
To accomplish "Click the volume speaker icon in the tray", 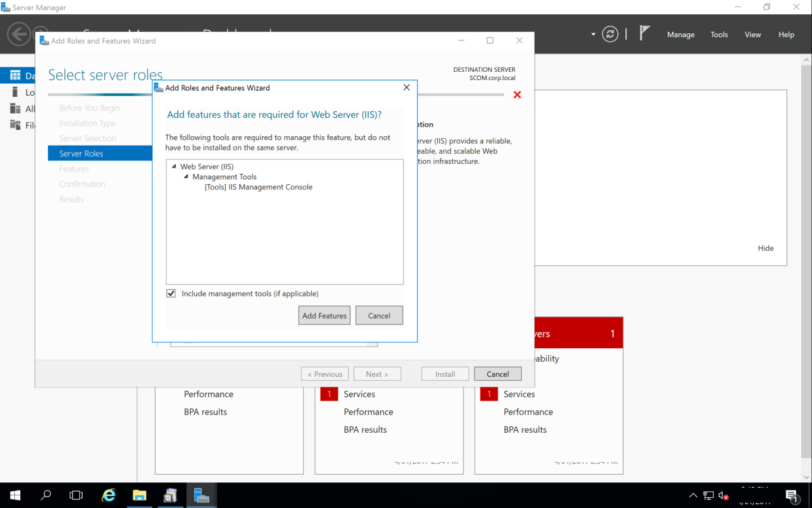I will (x=721, y=495).
